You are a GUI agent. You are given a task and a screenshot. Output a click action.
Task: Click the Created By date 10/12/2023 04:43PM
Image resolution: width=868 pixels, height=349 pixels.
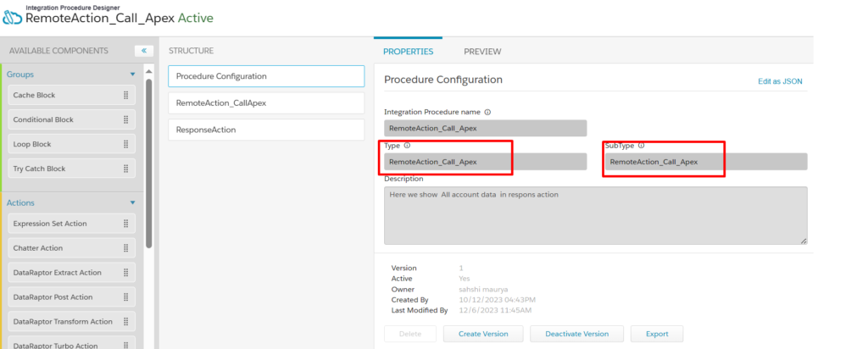(x=497, y=300)
